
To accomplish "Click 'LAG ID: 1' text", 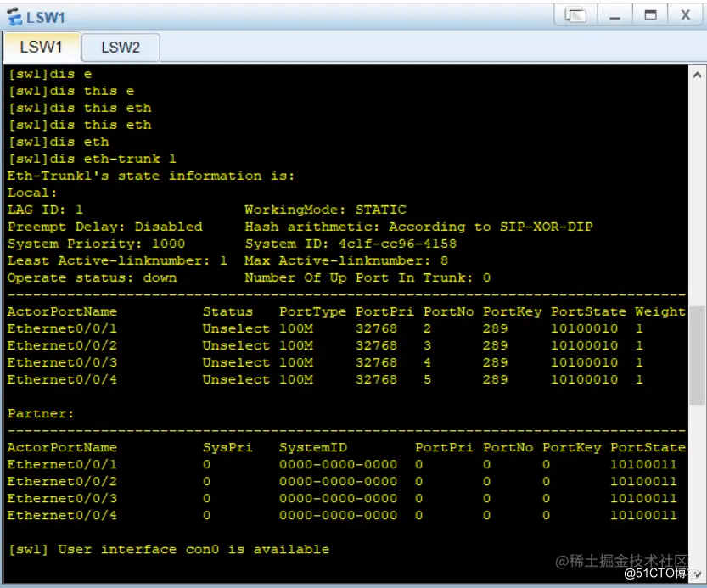I will point(45,210).
